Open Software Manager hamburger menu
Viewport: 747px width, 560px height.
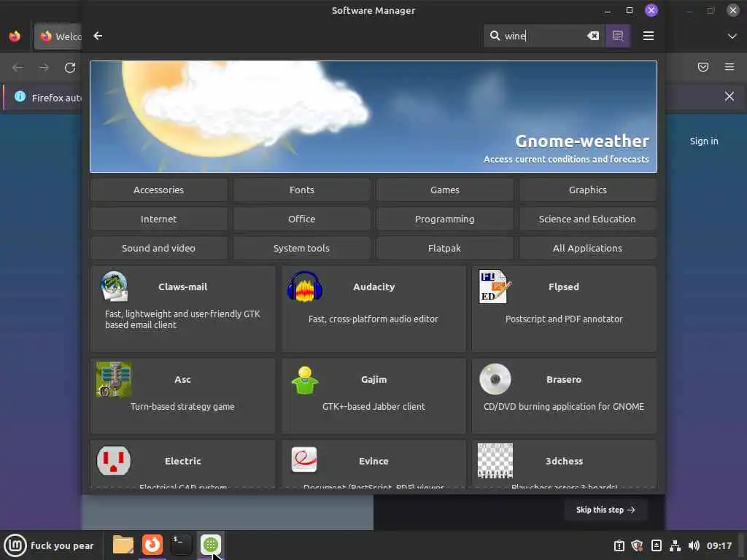pyautogui.click(x=648, y=36)
